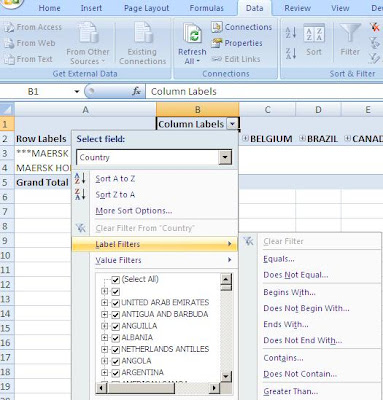Click the horizontal scrollbar in the country list
The image size is (383, 400).
[158, 388]
